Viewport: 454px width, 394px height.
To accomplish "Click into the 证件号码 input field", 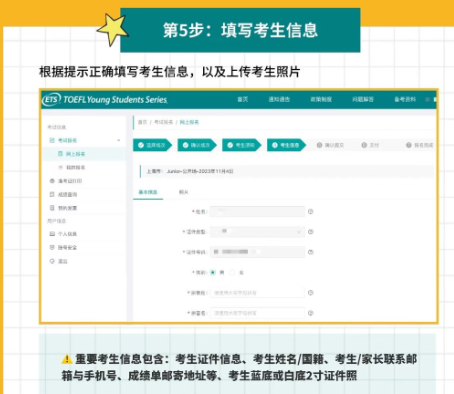I will tap(257, 252).
